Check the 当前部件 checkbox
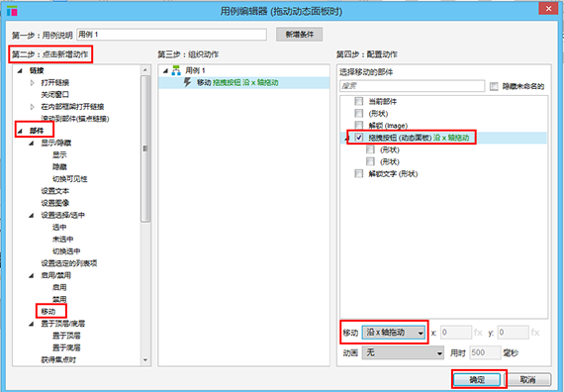The image size is (564, 392). (358, 102)
